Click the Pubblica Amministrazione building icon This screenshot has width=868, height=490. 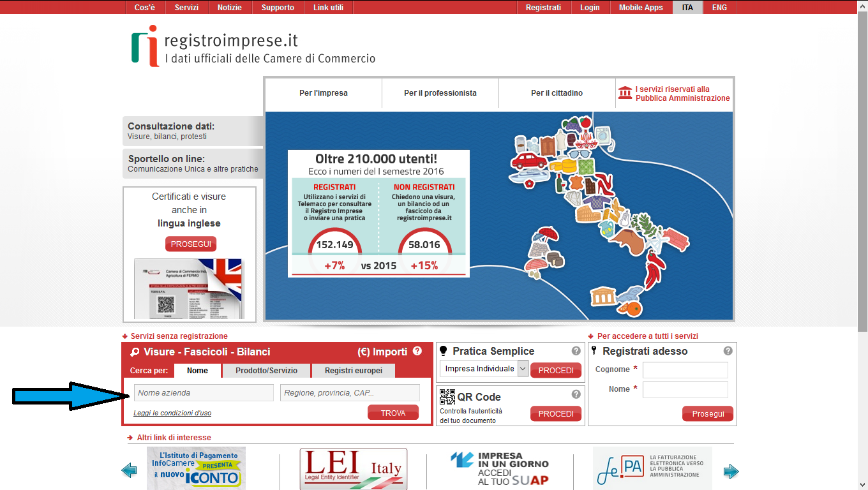point(625,93)
